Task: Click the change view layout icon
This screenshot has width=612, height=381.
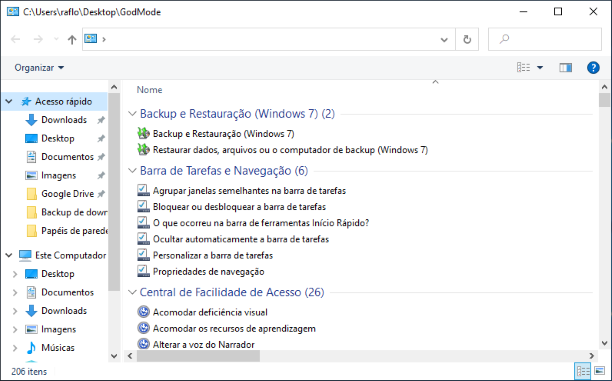Action: (x=523, y=68)
